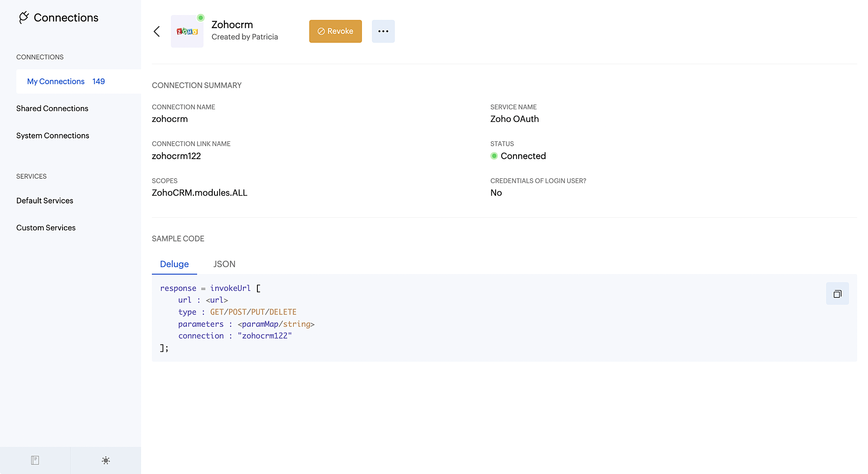The width and height of the screenshot is (868, 474).
Task: Toggle light/dark theme sun icon
Action: click(x=105, y=460)
